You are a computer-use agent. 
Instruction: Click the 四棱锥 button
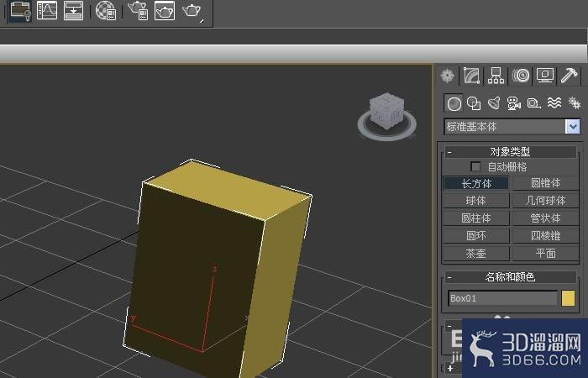tap(546, 236)
